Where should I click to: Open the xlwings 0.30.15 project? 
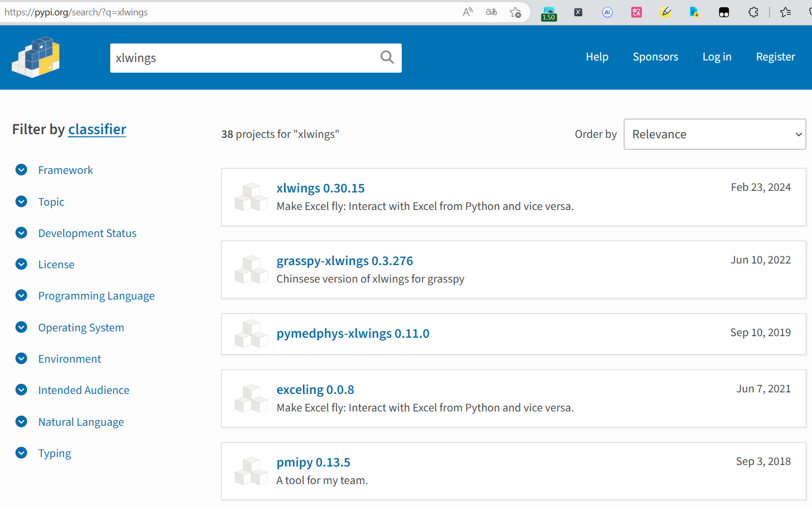(321, 188)
